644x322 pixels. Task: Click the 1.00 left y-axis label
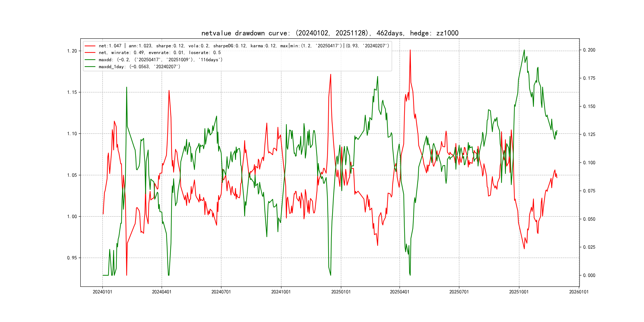pyautogui.click(x=72, y=216)
